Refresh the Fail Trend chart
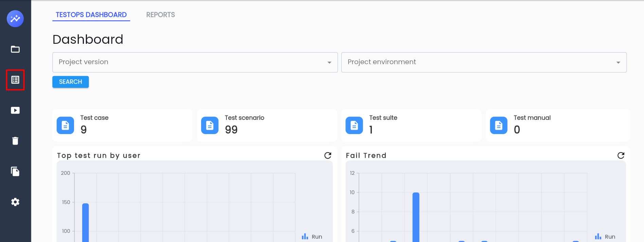Screen dimensions: 644x242 click(621, 155)
